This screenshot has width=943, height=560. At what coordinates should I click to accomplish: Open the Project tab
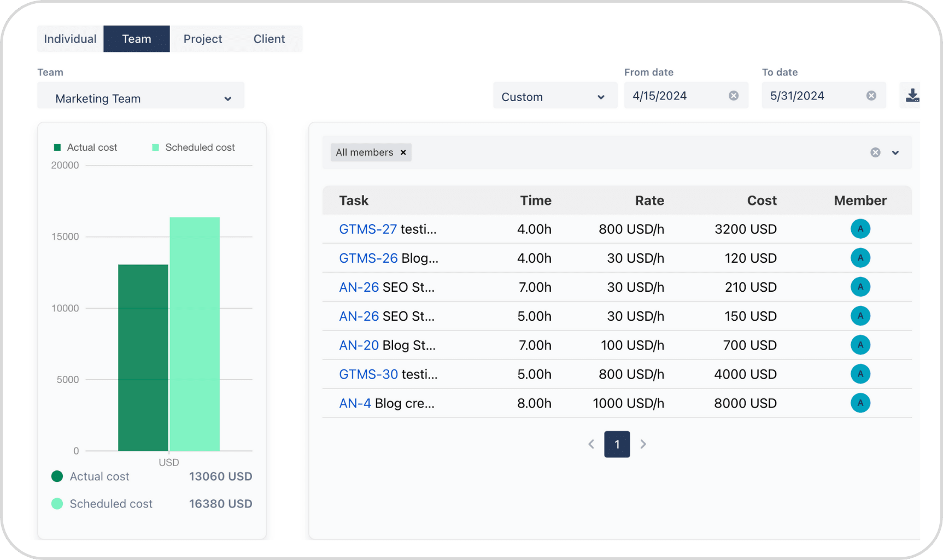(x=203, y=39)
